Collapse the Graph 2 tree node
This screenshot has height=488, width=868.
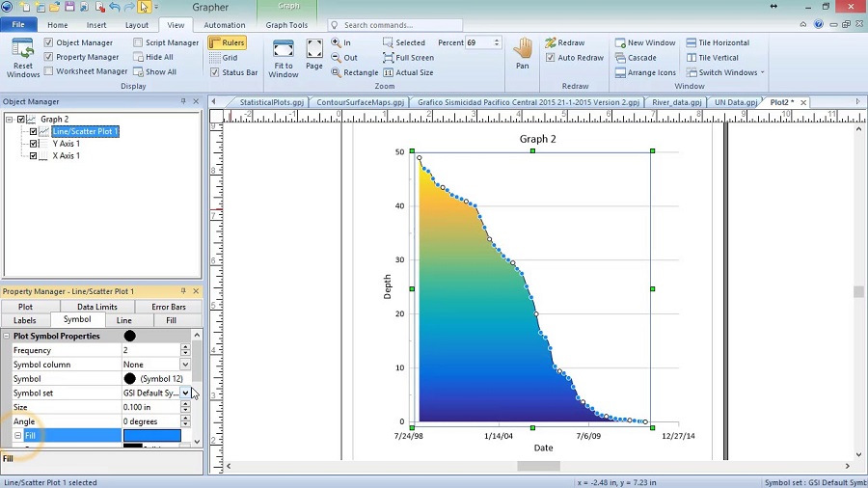(10, 120)
